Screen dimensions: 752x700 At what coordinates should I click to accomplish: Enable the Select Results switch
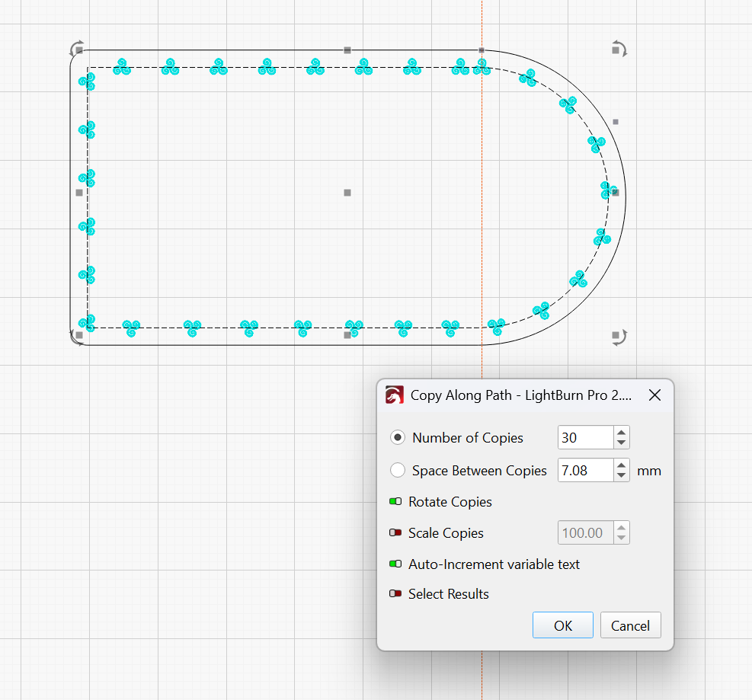pos(395,594)
